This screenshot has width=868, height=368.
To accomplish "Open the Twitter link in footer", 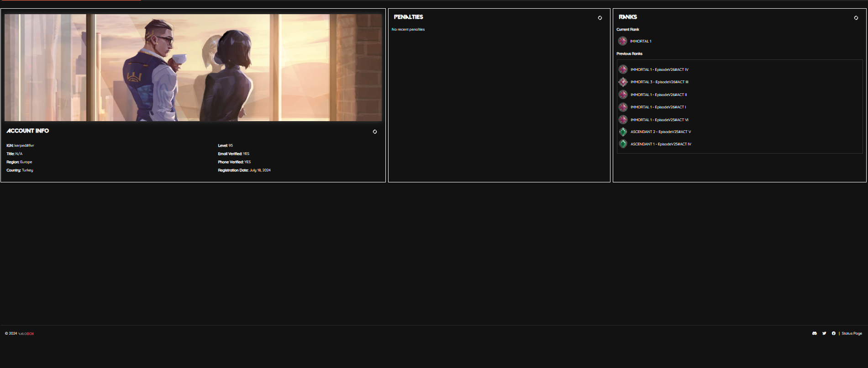I will point(824,333).
